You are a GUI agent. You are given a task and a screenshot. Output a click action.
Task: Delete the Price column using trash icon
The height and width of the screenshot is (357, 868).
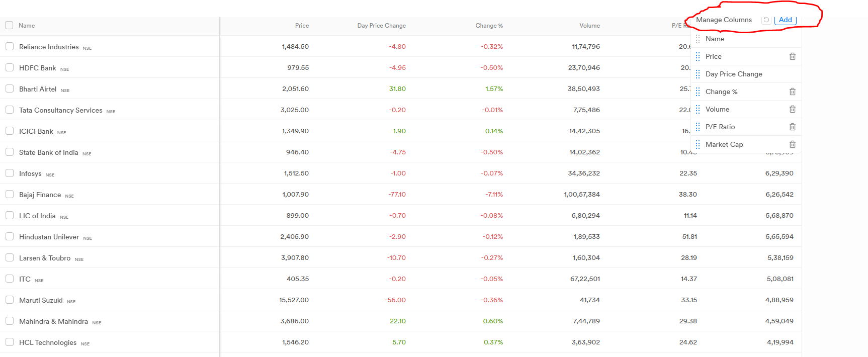click(792, 56)
